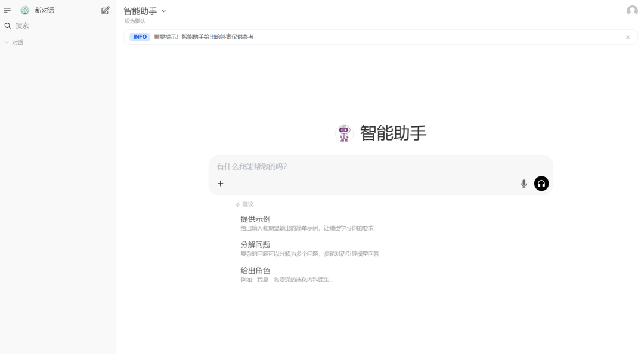The height and width of the screenshot is (354, 644).
Task: Collapse the 对话 section in sidebar
Action: point(5,42)
